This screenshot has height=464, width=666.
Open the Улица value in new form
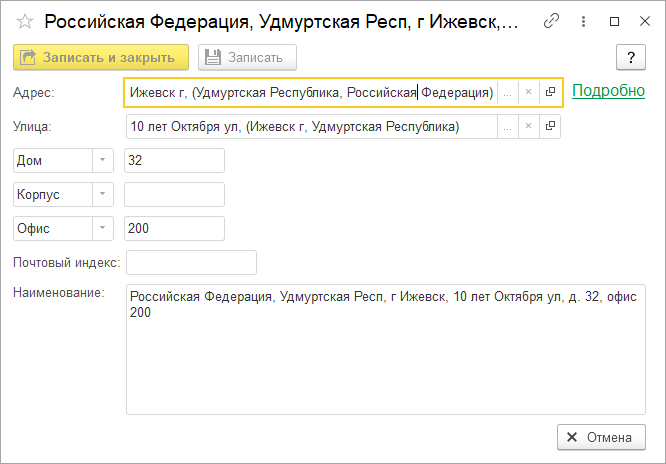550,127
